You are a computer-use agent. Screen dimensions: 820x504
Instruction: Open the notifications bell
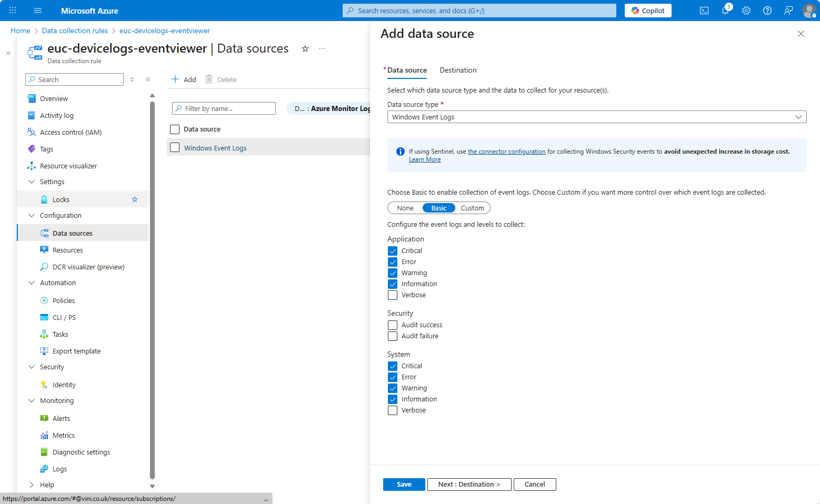point(725,11)
